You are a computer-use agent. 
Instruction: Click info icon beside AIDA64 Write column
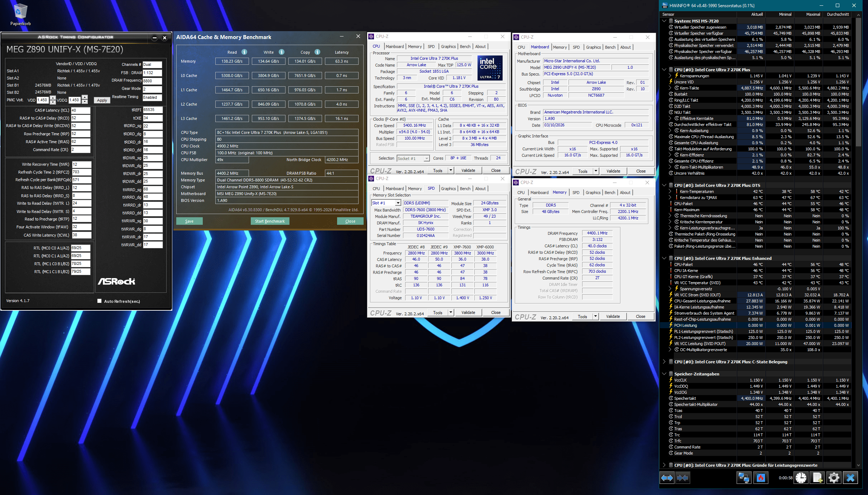point(282,52)
